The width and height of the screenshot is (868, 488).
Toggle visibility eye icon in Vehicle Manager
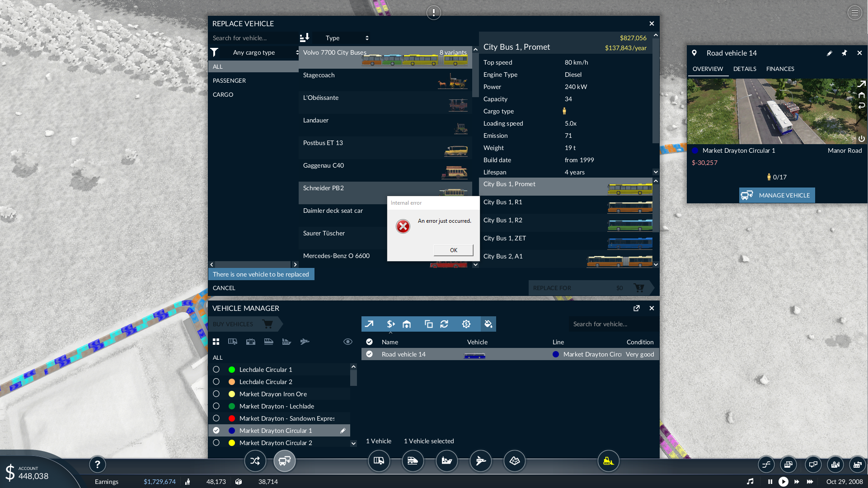(347, 342)
